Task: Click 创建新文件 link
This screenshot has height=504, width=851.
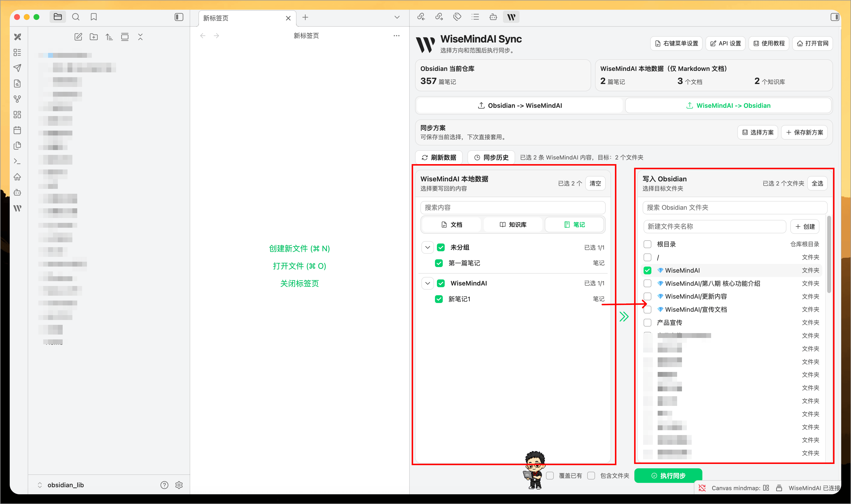Action: pos(300,249)
